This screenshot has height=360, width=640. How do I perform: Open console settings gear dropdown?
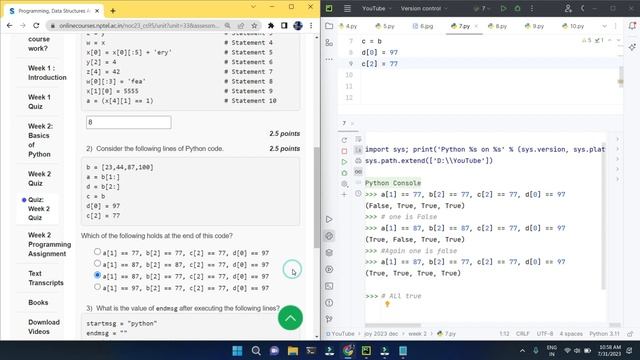(344, 184)
